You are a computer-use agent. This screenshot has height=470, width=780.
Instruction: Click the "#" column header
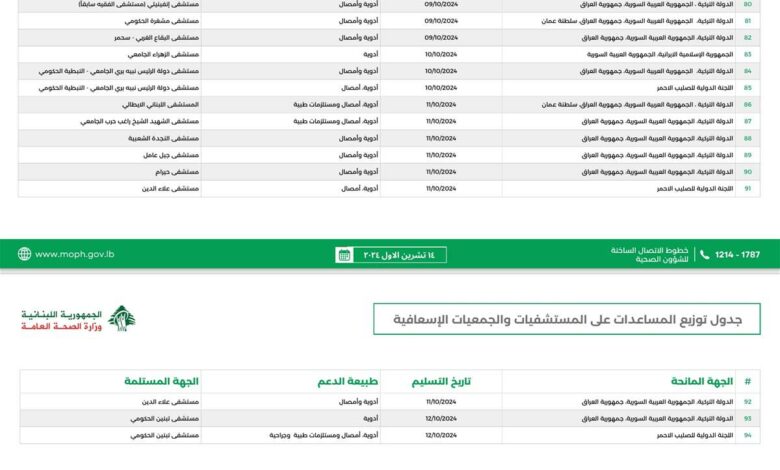click(x=748, y=381)
